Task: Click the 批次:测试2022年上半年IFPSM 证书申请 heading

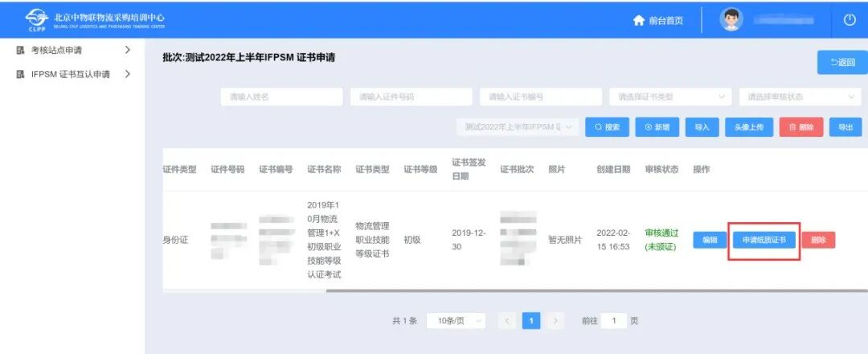Action: click(248, 58)
